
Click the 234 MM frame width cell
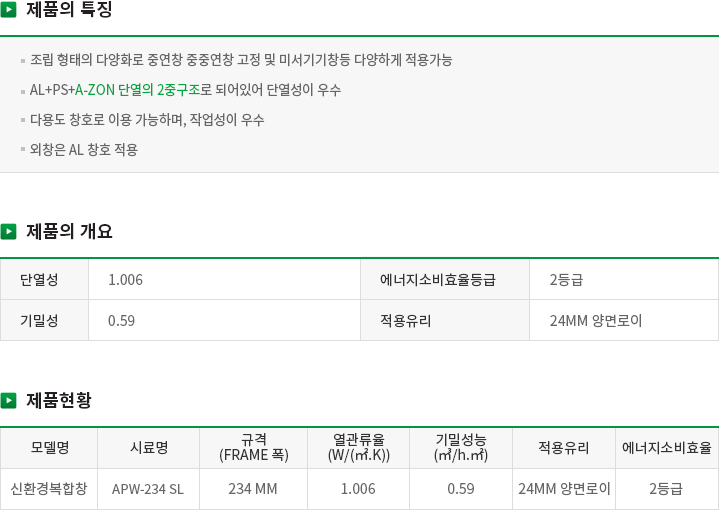tap(254, 489)
